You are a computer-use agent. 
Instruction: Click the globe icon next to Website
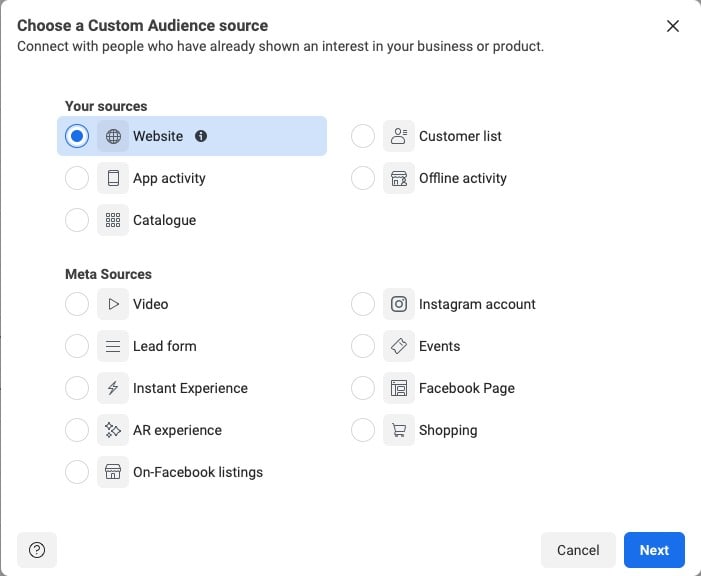[x=113, y=136]
